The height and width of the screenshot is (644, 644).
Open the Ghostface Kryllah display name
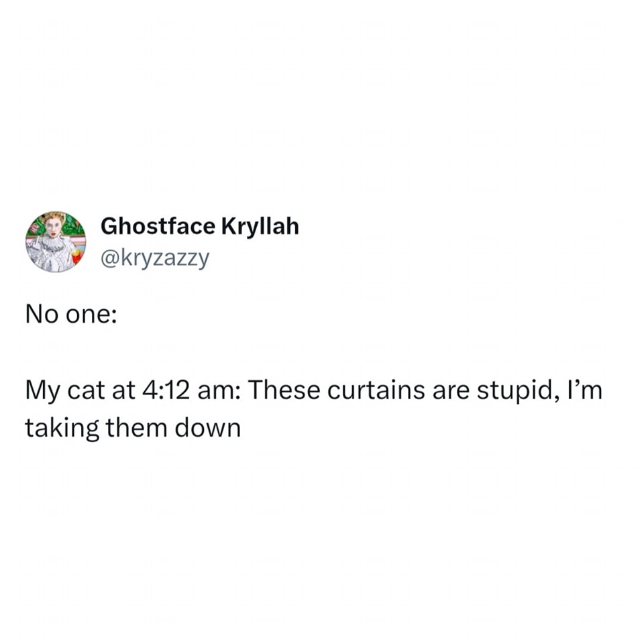(x=199, y=227)
